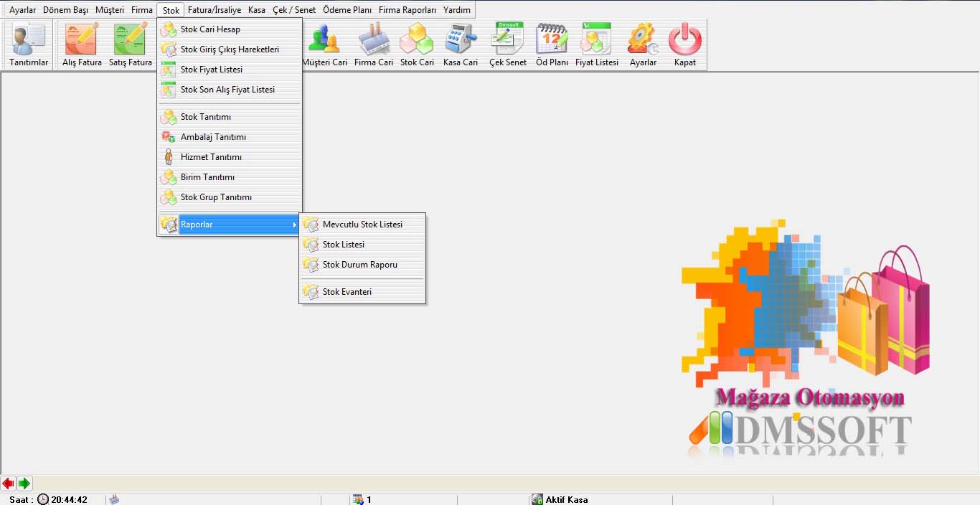Click the Çek Senet toolbar icon

pos(508,44)
